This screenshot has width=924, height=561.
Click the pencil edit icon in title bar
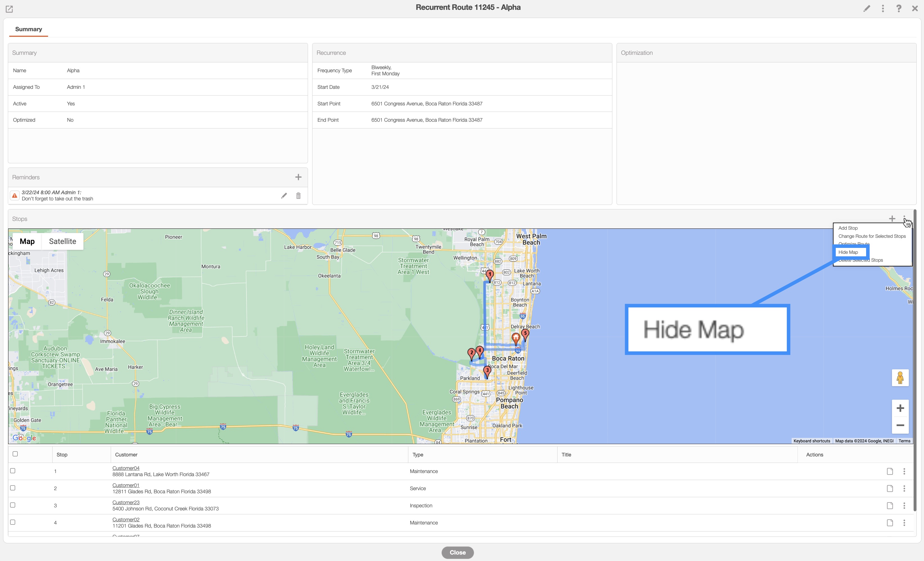click(867, 8)
